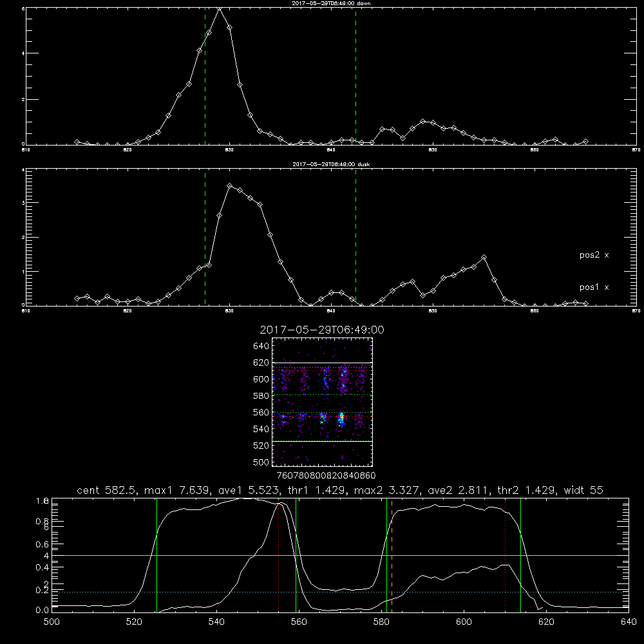Click bottom plot y-axis label 0.0
The height and width of the screenshot is (644, 644).
click(42, 611)
